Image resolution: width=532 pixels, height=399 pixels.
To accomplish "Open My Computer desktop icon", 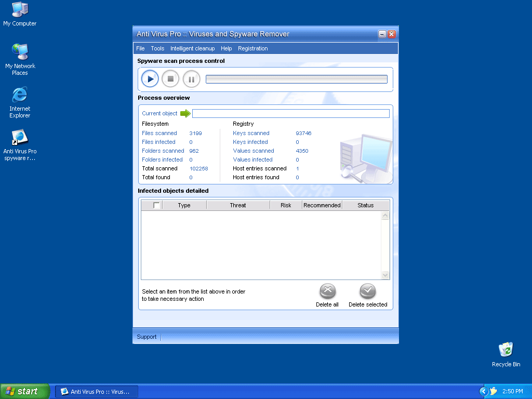I will pos(20,10).
